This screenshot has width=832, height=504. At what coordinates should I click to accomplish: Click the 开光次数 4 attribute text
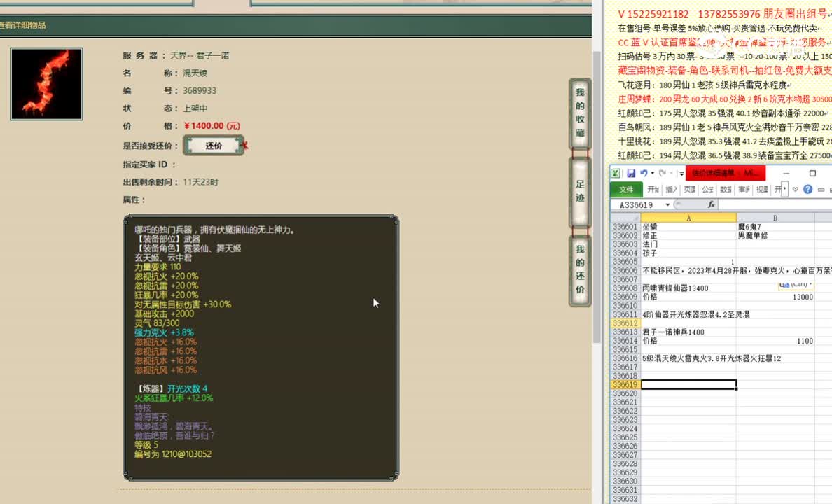point(187,389)
